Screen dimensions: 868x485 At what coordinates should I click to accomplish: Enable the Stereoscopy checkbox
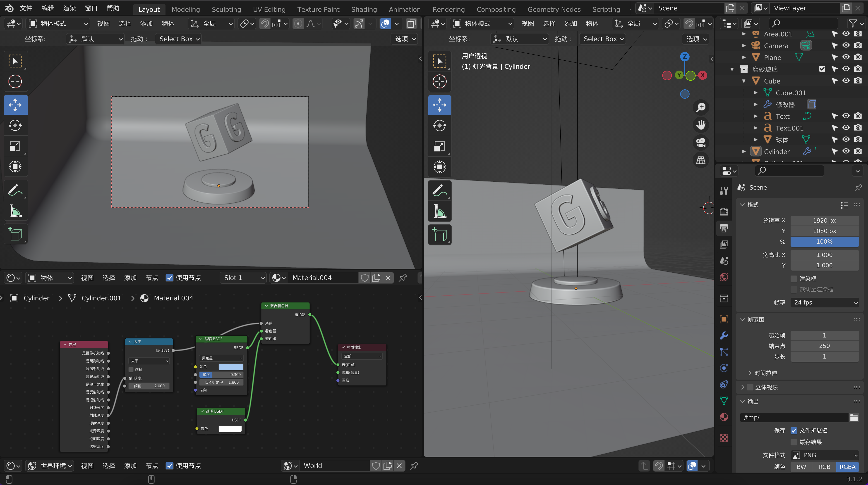tap(750, 388)
